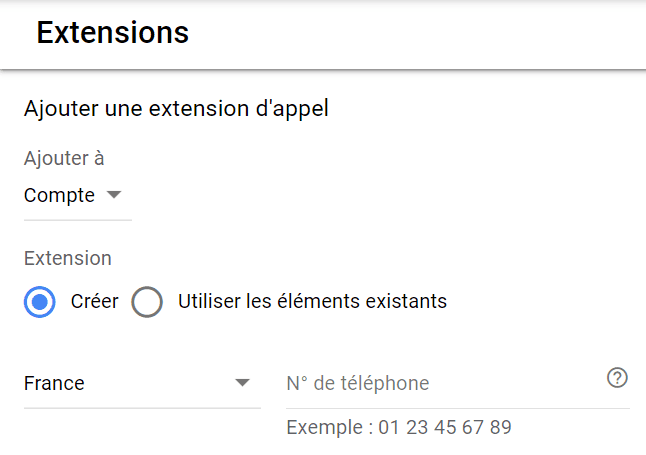Click the underline below the phone field

pyautogui.click(x=457, y=408)
